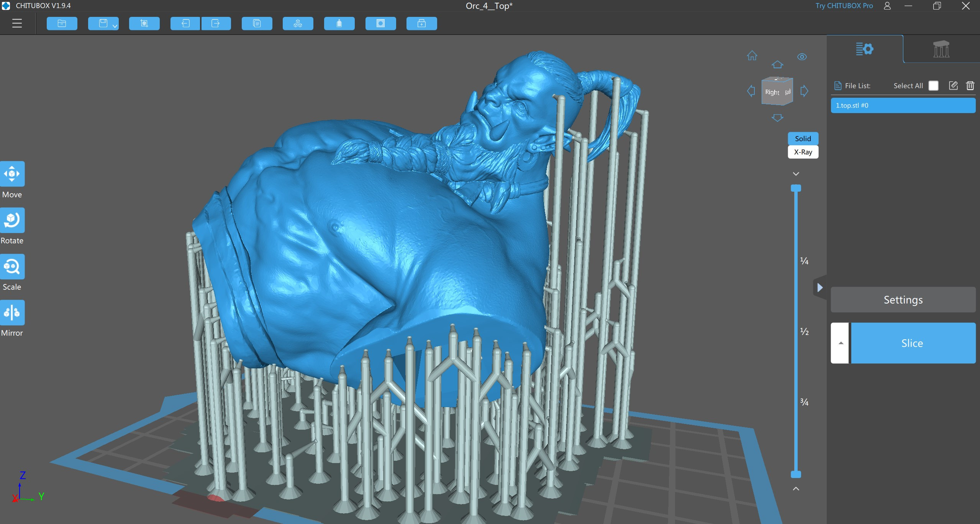Click the hollow model toolbar icon
This screenshot has height=524, width=980.
(339, 23)
